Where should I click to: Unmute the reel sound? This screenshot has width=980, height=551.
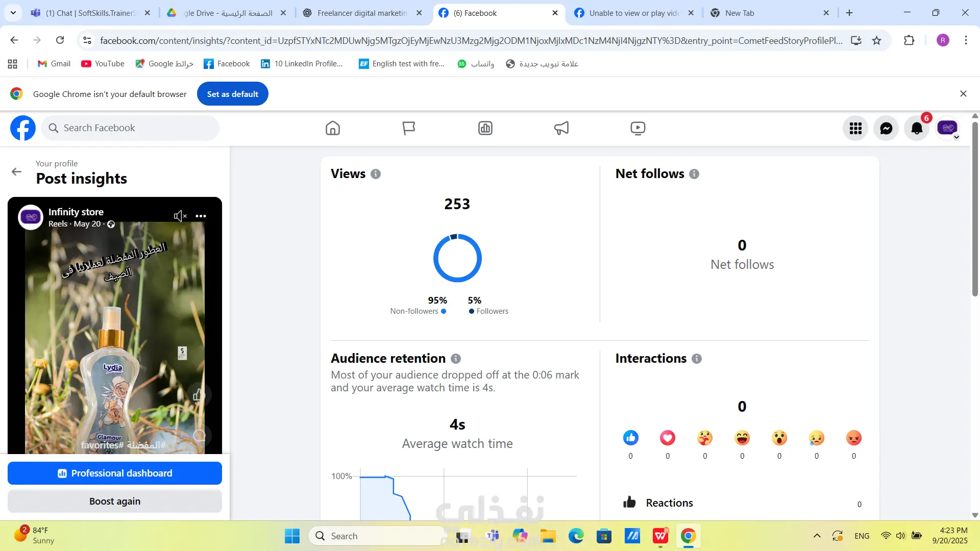point(180,216)
